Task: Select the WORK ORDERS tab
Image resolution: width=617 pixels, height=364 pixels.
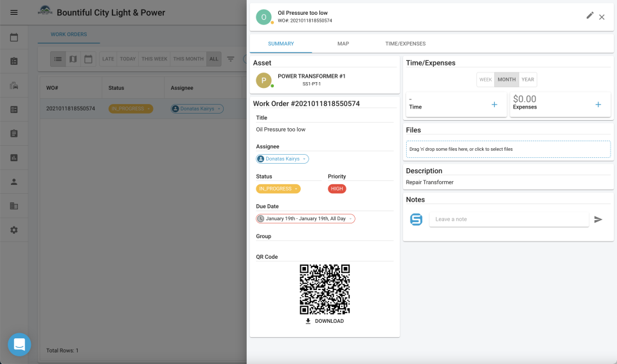Action: pos(69,34)
